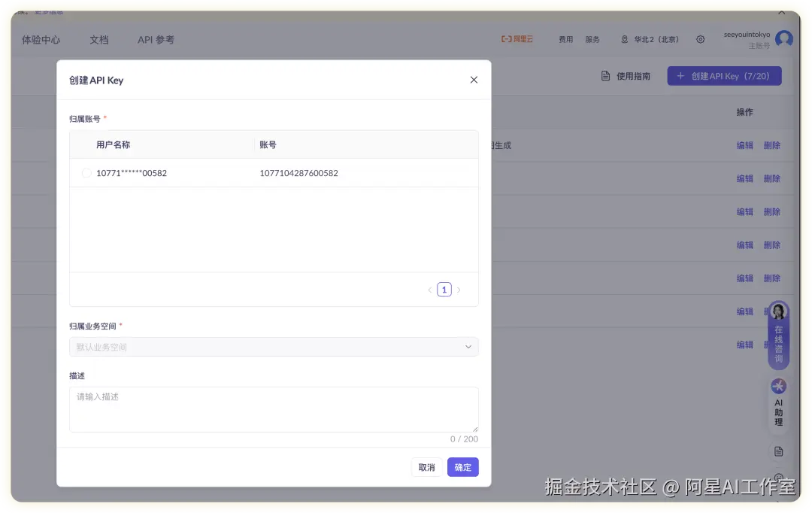This screenshot has width=812, height=513.
Task: Click the previous page chevron in pagination
Action: pos(429,289)
